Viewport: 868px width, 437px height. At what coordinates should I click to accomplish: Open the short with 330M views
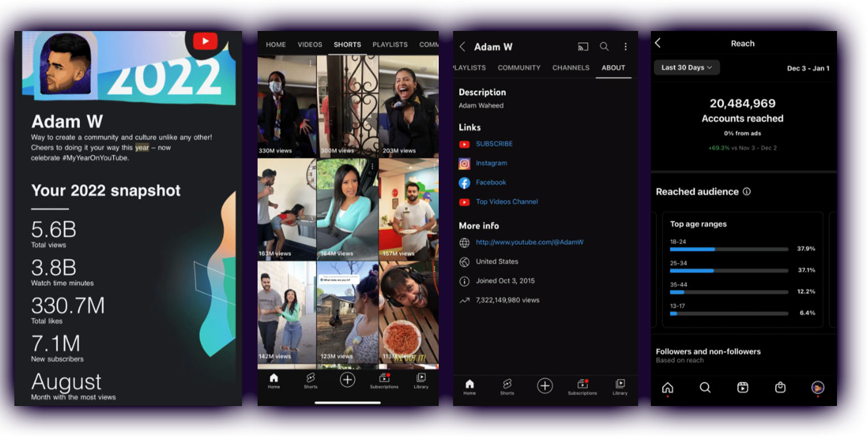coord(286,106)
